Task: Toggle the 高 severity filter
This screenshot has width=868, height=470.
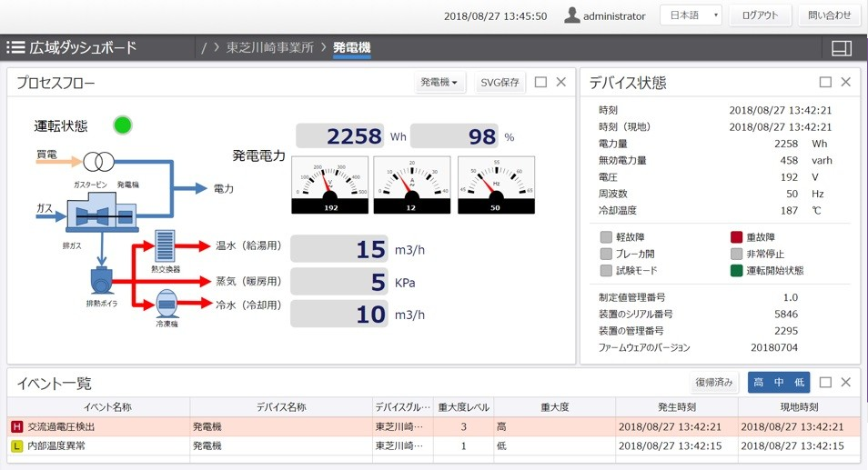Action: click(x=759, y=383)
